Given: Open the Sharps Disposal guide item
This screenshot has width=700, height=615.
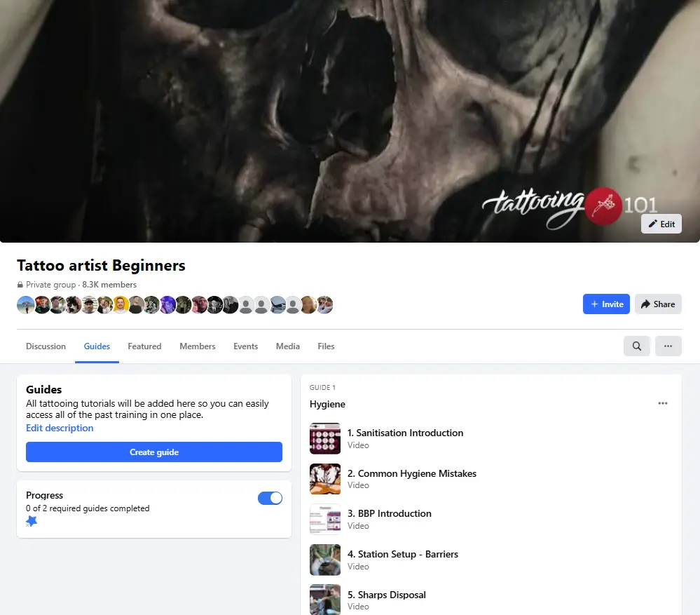Looking at the screenshot, I should click(387, 595).
